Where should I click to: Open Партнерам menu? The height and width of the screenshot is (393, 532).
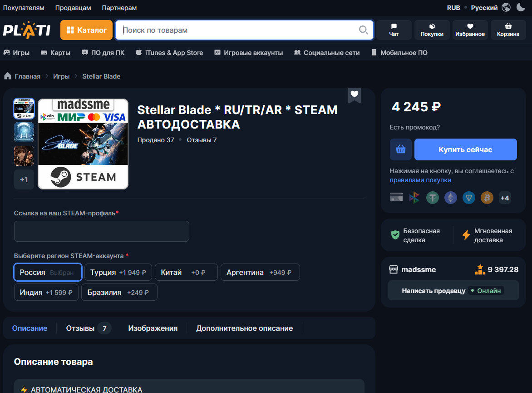(119, 7)
